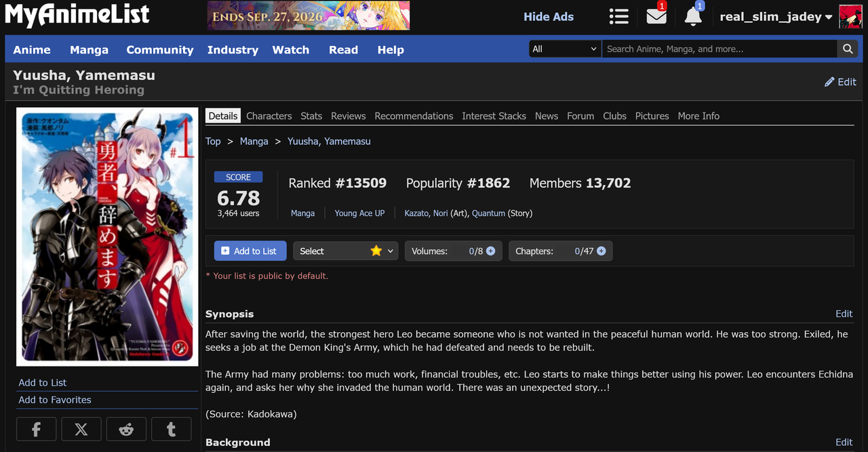
Task: Click the MyAnimeList logo
Action: coord(77,16)
